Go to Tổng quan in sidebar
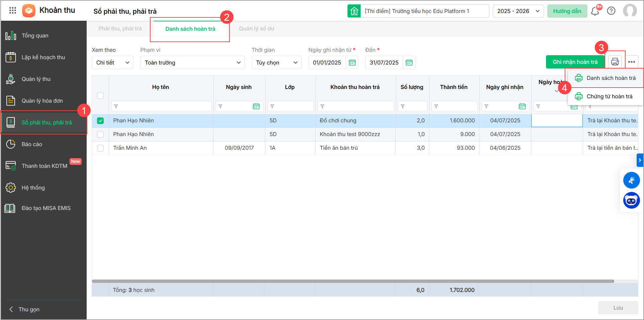 pos(43,35)
